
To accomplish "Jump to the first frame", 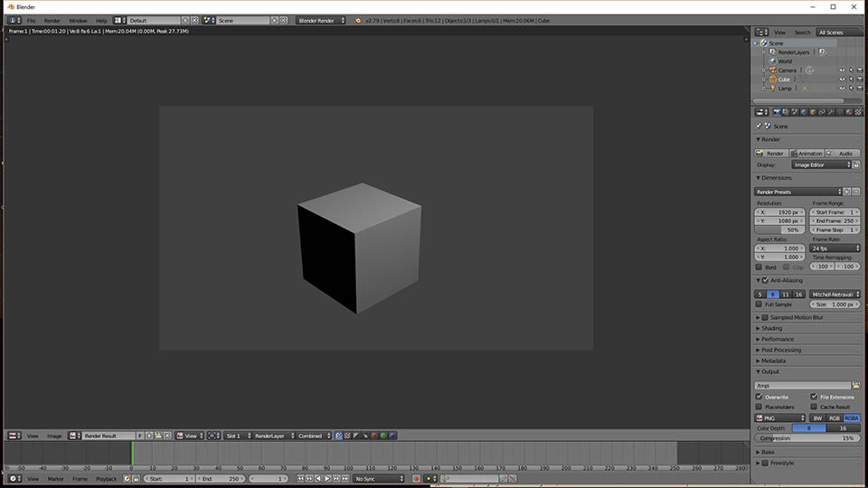I will tap(300, 479).
